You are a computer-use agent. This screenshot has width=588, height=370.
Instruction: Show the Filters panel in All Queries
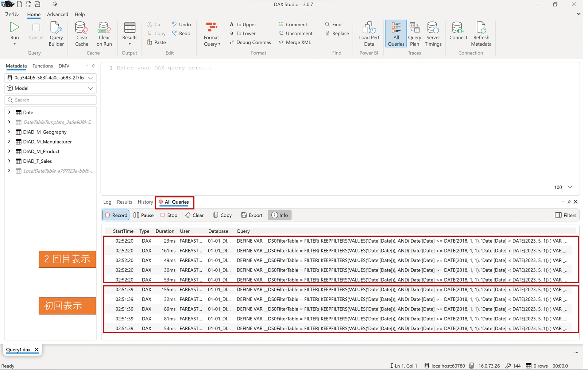click(565, 215)
